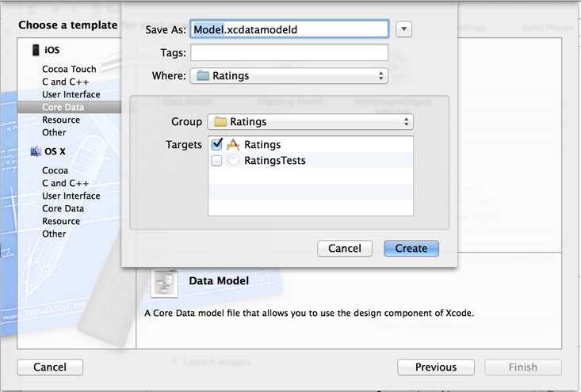Click the Tags input field
The height and width of the screenshot is (392, 581).
pos(289,52)
